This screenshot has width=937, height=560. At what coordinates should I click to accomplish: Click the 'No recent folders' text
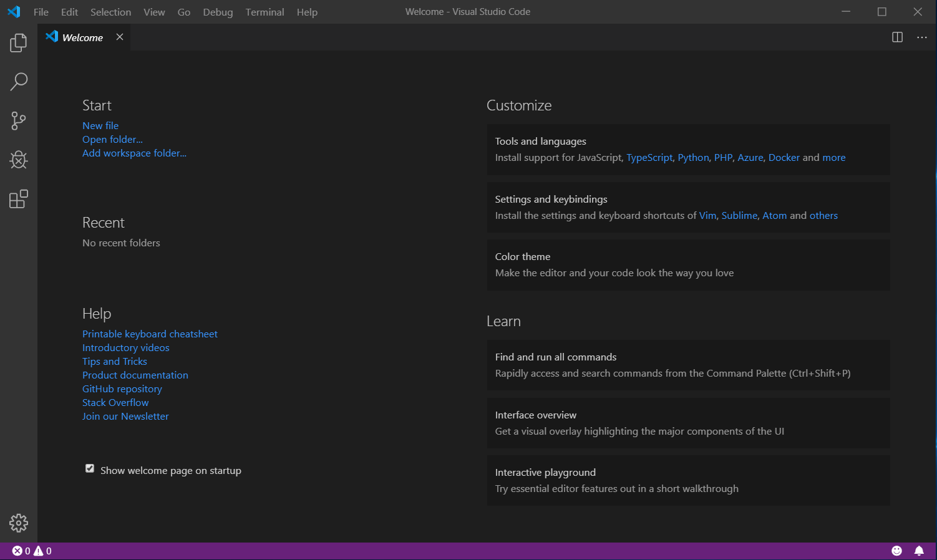(121, 243)
